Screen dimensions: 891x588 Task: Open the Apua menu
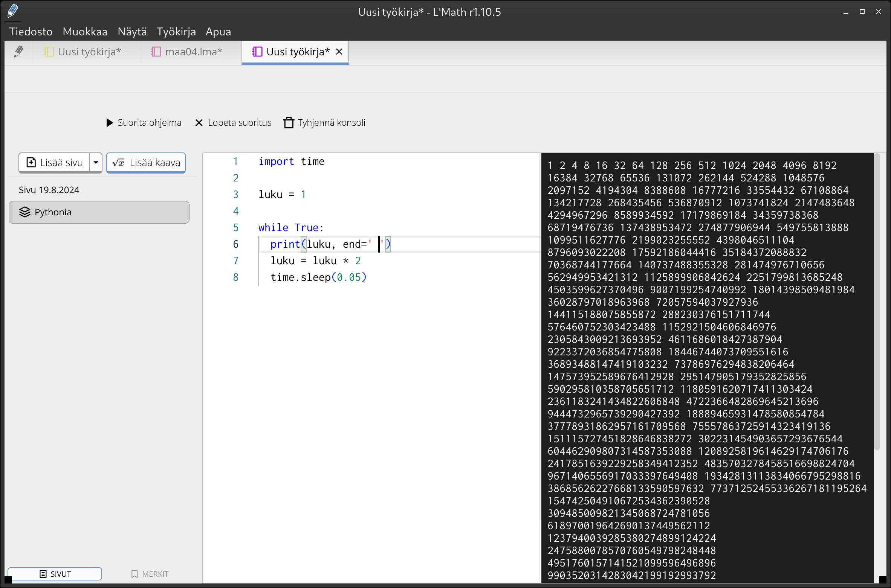218,32
